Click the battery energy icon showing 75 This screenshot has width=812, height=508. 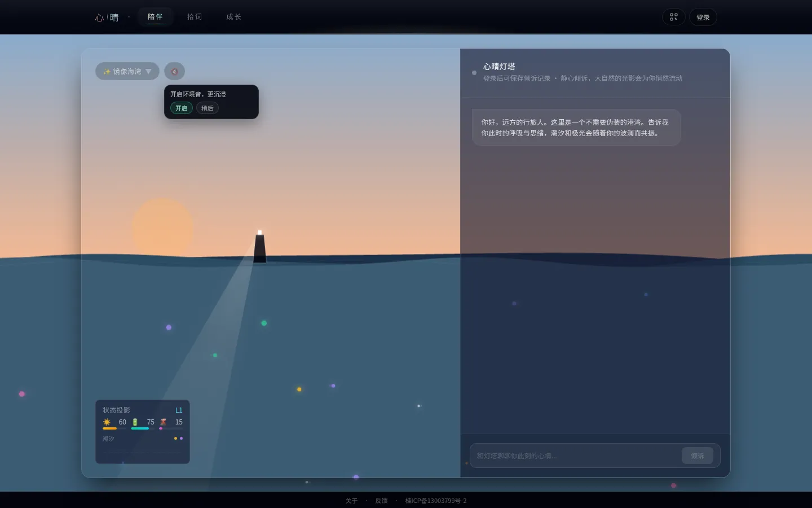tap(135, 422)
